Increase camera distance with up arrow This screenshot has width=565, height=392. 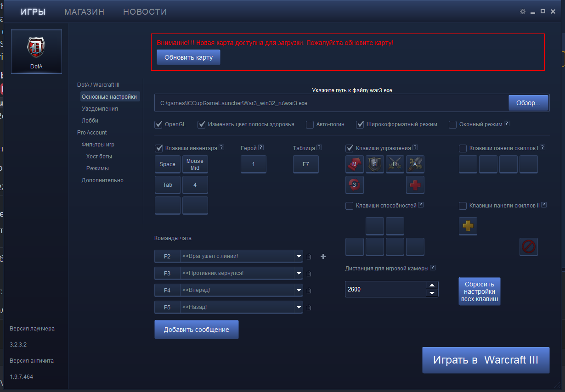point(432,286)
